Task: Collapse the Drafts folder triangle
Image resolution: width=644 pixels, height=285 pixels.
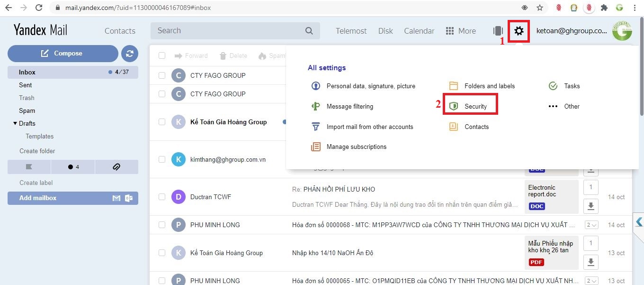Action: 15,123
